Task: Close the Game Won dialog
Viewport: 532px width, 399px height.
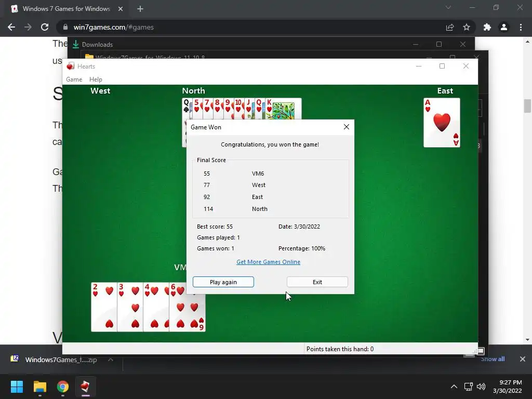Action: tap(347, 127)
